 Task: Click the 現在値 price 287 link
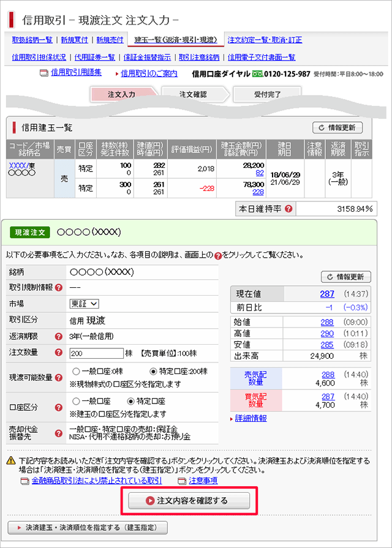[x=327, y=294]
